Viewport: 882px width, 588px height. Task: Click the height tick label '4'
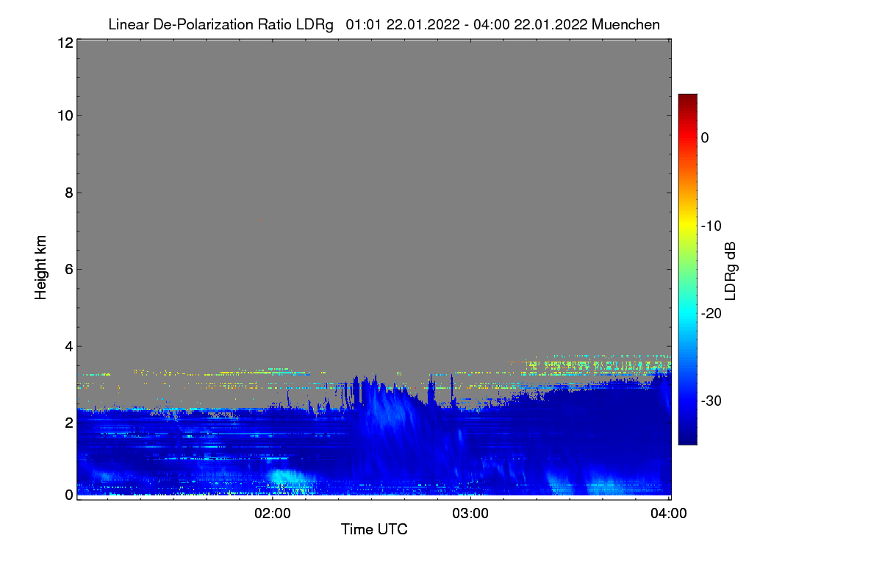(x=68, y=345)
